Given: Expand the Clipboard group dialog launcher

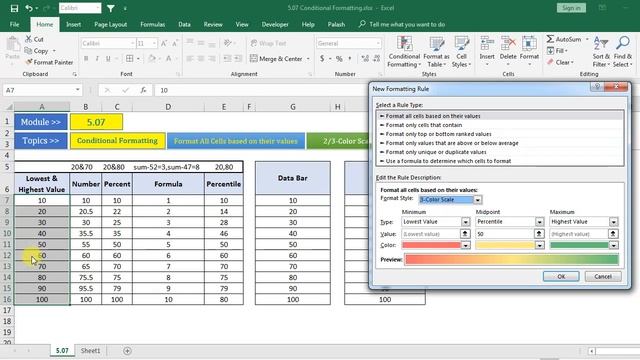Looking at the screenshot, I should coord(75,74).
